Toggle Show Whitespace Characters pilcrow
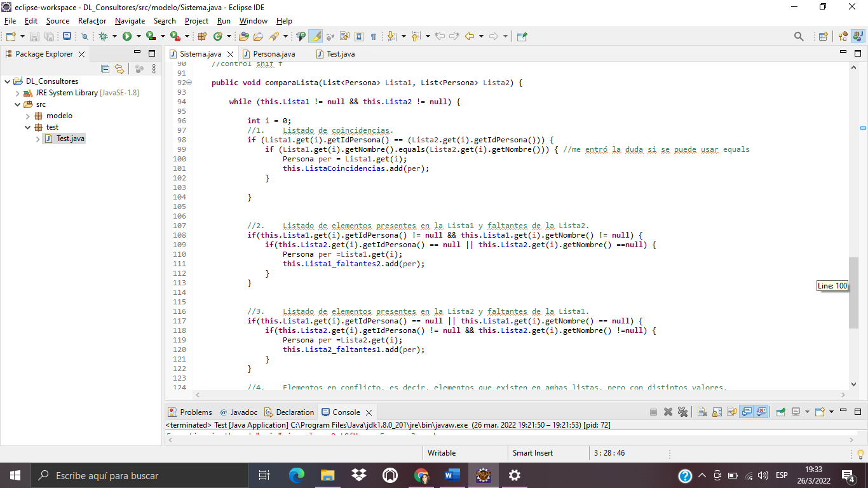 tap(374, 36)
